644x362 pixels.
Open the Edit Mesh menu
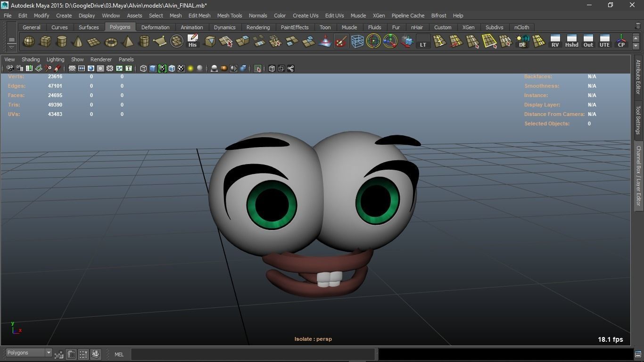[199, 16]
